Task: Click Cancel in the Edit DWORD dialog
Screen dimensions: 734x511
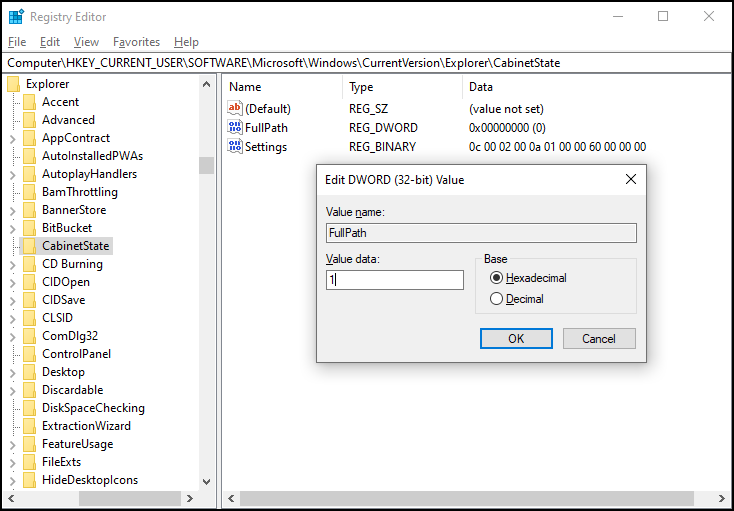Action: click(599, 338)
